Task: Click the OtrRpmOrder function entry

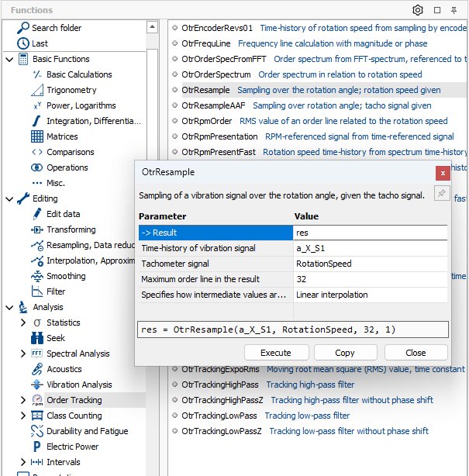Action: click(207, 121)
